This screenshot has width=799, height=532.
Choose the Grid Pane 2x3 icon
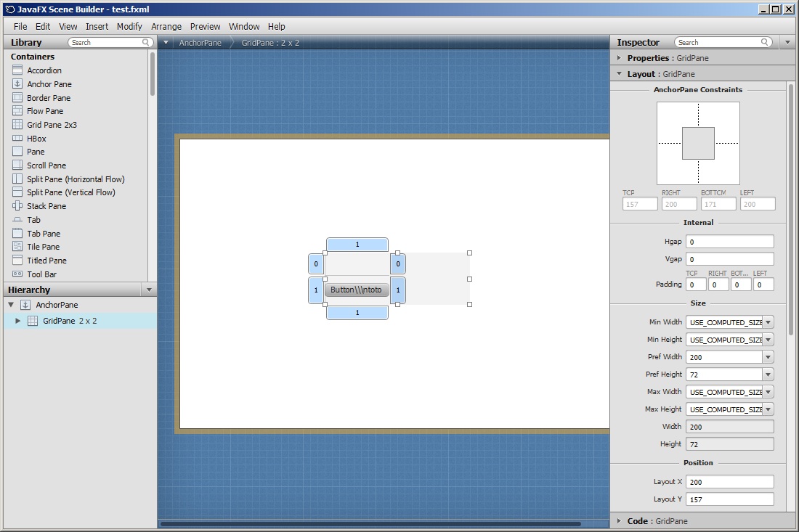click(x=17, y=125)
